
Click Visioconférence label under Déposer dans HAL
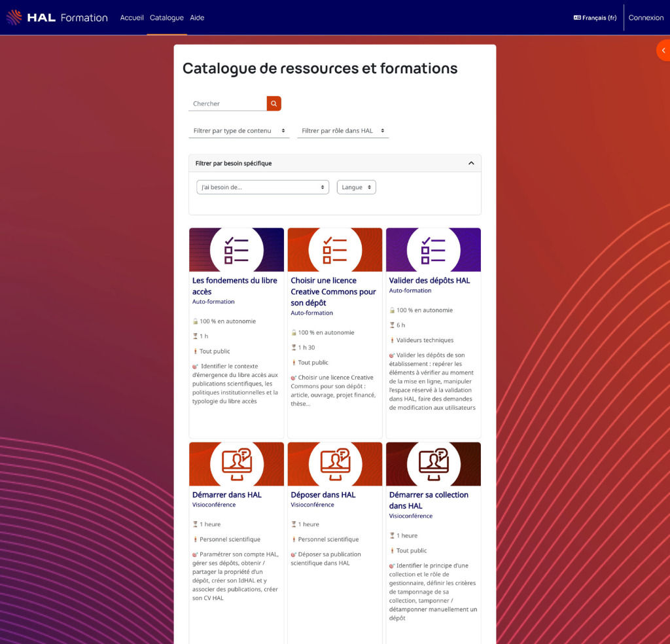tap(312, 505)
